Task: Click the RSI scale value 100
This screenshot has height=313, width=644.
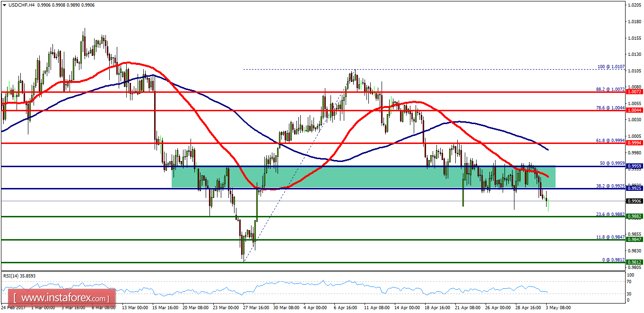Action: pos(631,275)
